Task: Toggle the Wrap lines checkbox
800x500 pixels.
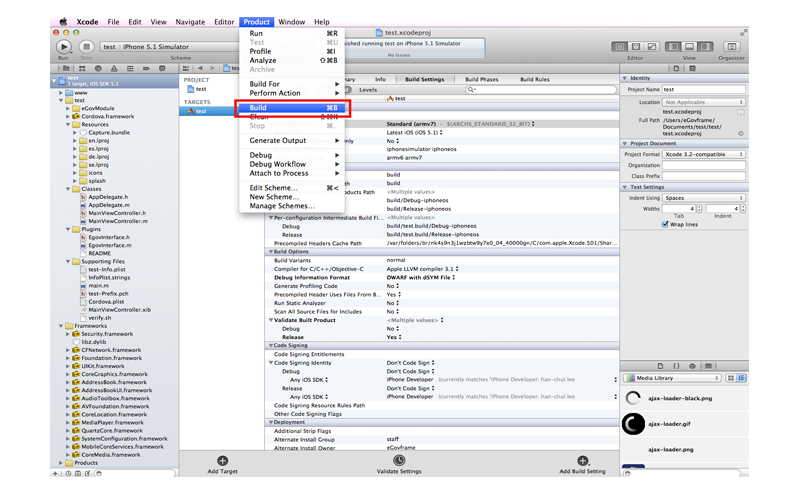Action: [x=665, y=225]
